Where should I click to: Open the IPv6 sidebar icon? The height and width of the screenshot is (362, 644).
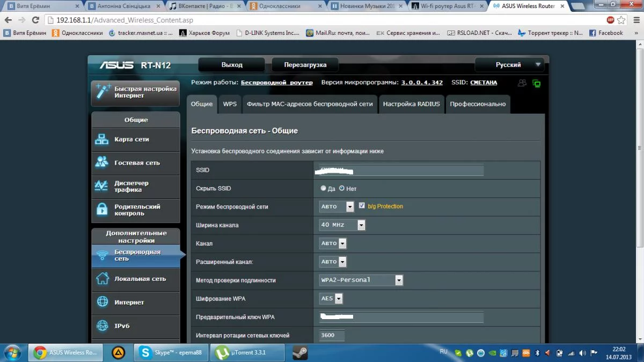(102, 326)
